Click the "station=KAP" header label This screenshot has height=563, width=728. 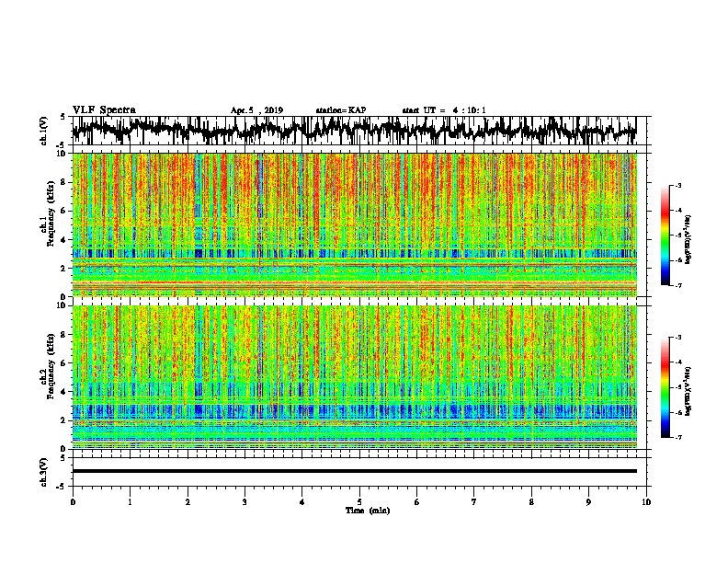(x=341, y=110)
